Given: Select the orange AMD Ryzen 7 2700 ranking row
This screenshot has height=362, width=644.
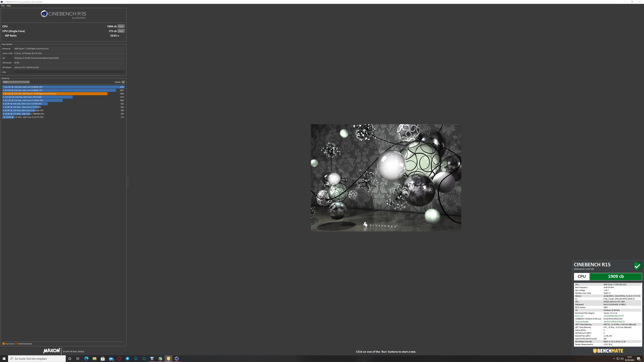Looking at the screenshot, I should click(x=64, y=94).
